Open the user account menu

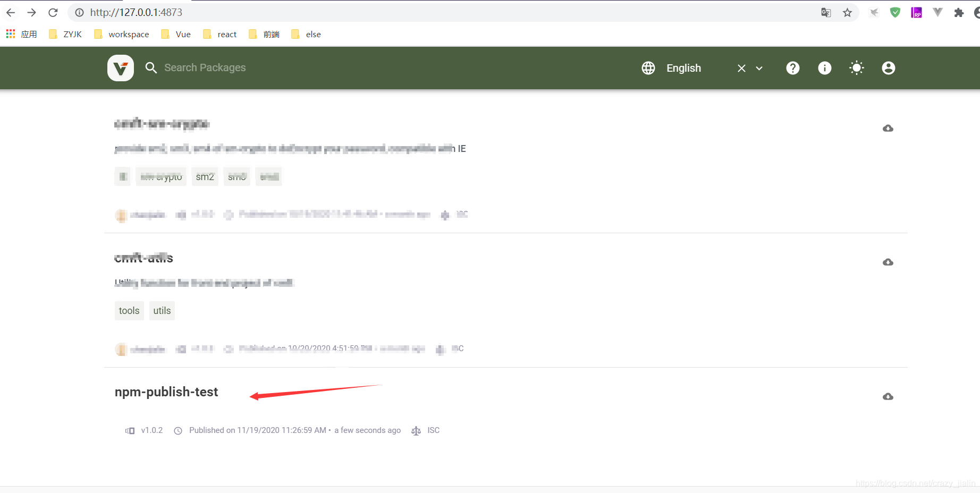coord(889,68)
